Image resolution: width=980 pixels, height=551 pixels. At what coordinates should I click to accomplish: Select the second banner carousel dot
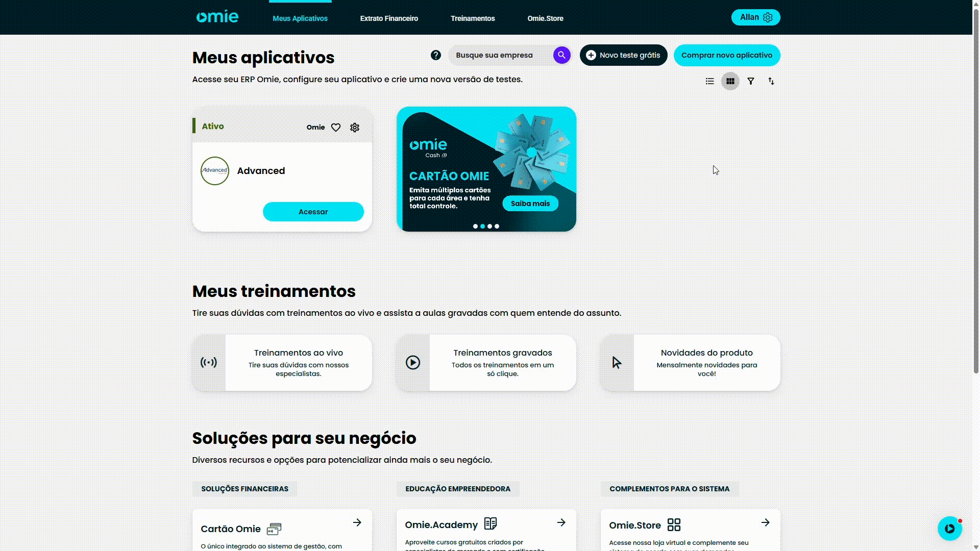pos(482,226)
